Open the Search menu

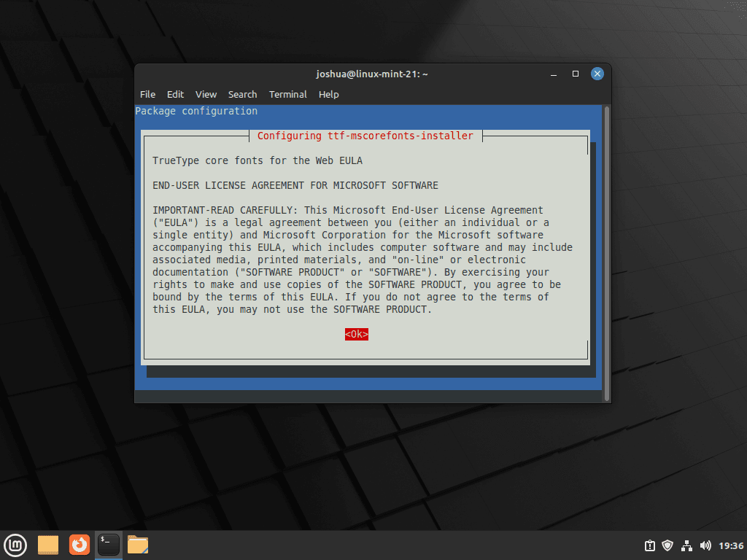[x=242, y=94]
